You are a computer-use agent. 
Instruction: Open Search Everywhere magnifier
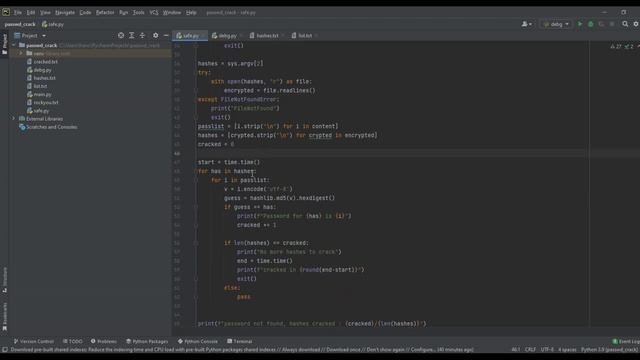click(x=625, y=24)
